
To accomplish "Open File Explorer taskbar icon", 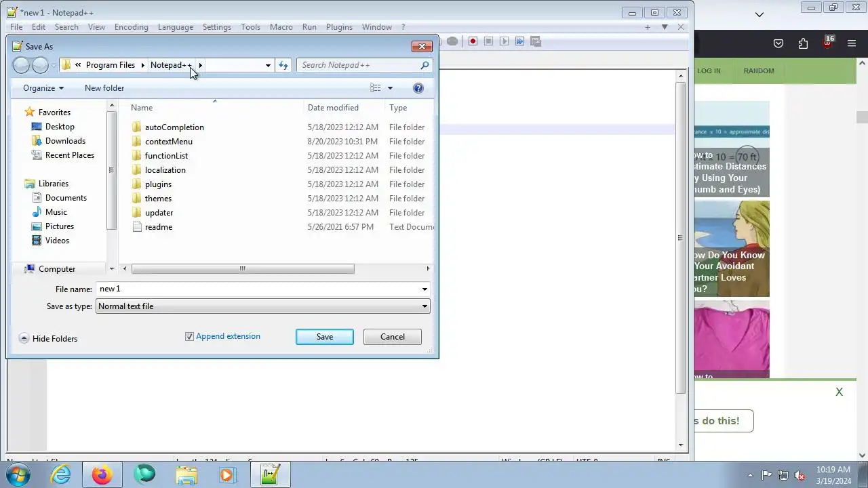I will (x=186, y=475).
